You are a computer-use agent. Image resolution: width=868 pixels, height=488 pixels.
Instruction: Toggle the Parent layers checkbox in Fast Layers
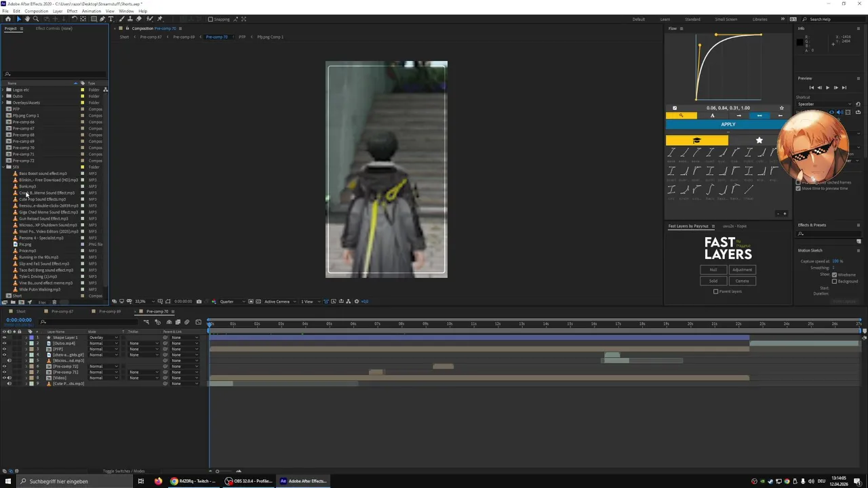pyautogui.click(x=715, y=291)
